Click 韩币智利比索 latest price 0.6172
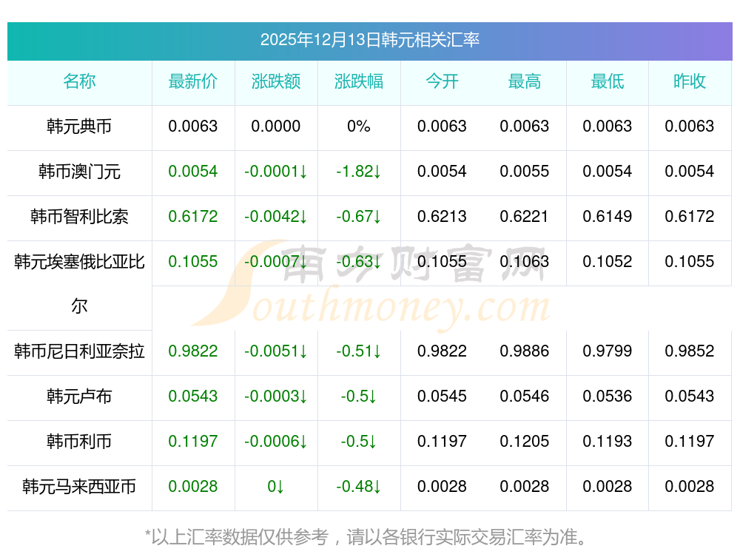 [x=193, y=217]
